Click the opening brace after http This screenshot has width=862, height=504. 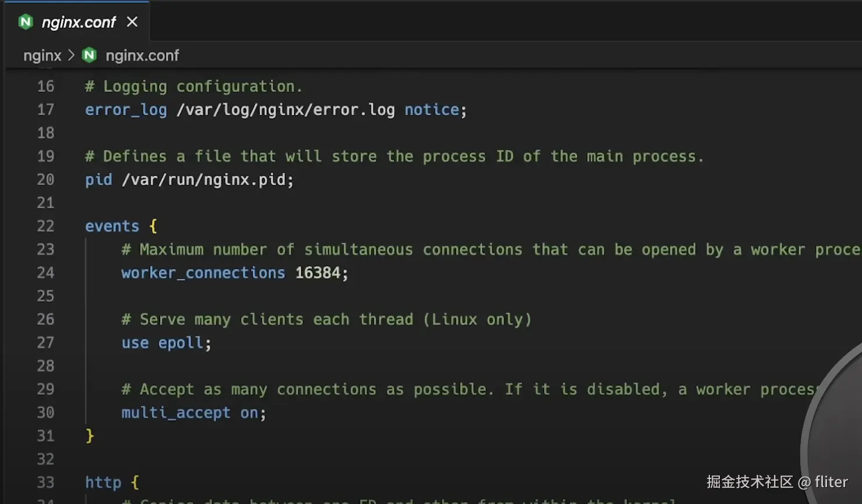pos(135,482)
